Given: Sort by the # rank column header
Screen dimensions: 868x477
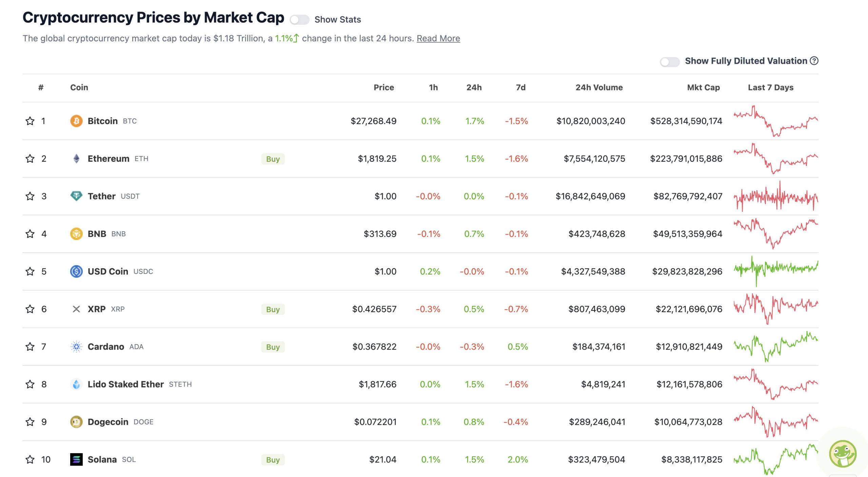Looking at the screenshot, I should 41,87.
